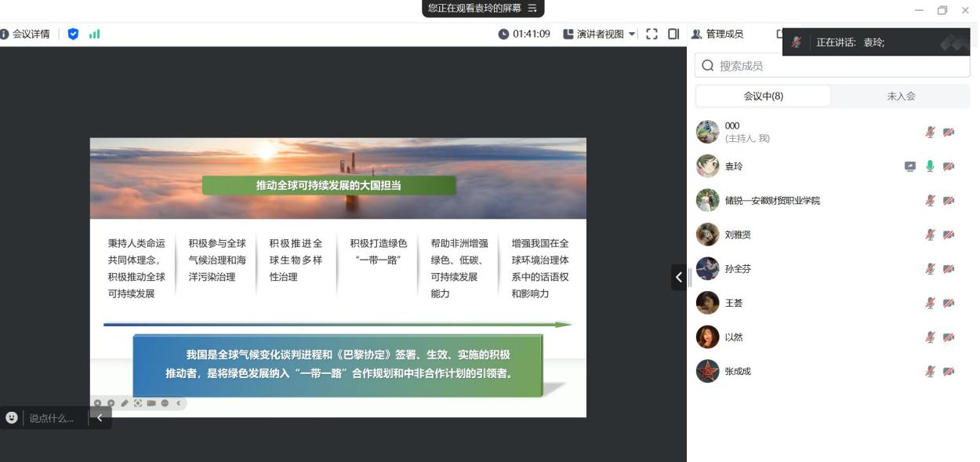Toggle the side panel layout icon
Screen dimensions: 980x462
click(x=673, y=35)
